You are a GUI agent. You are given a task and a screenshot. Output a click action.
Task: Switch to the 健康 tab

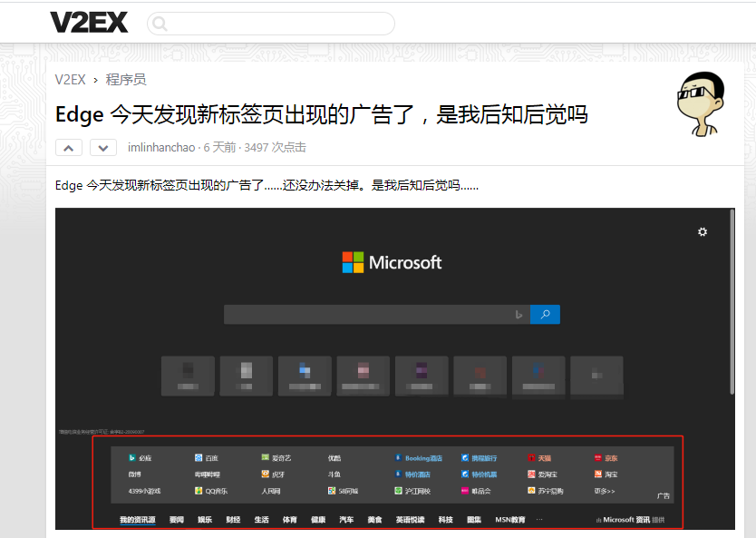318,520
